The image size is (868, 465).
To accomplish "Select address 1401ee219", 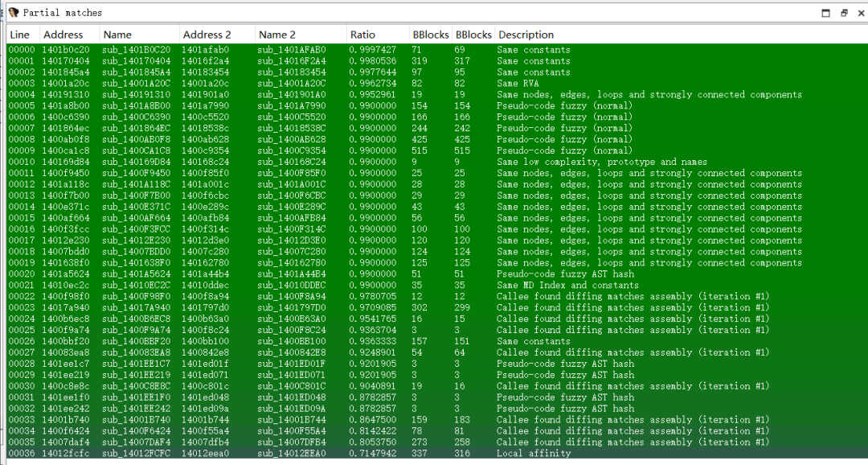I will click(66, 375).
